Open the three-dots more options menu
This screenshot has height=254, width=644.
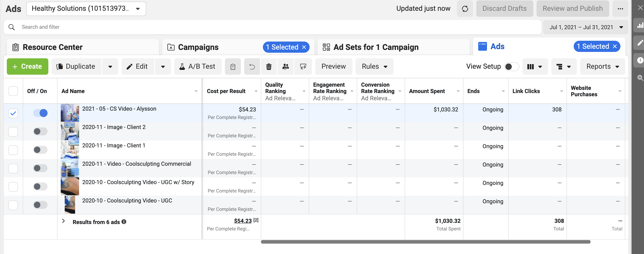click(620, 9)
